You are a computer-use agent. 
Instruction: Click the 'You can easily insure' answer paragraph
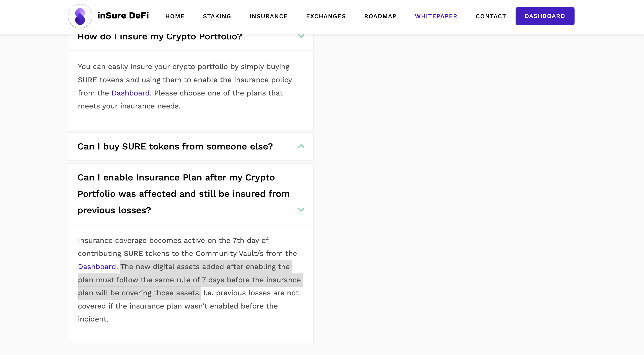tap(184, 86)
